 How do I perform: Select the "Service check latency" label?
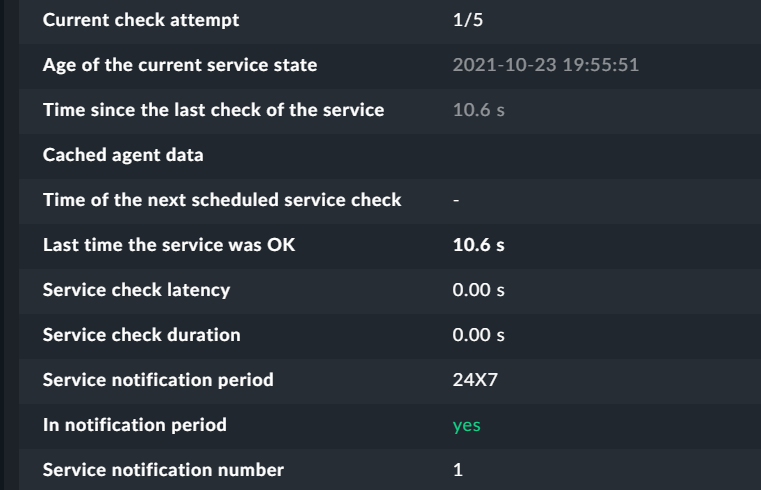(136, 290)
